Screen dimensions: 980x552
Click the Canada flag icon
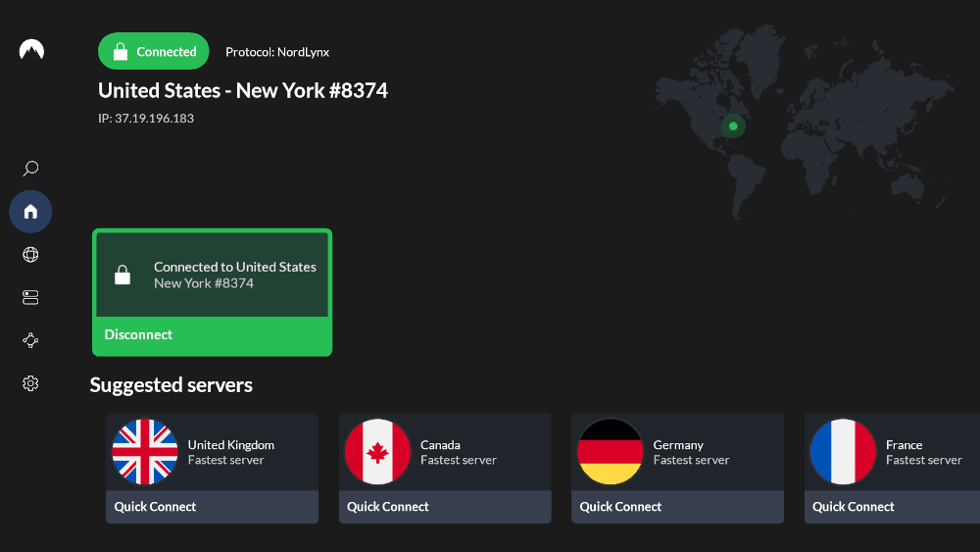coord(377,452)
